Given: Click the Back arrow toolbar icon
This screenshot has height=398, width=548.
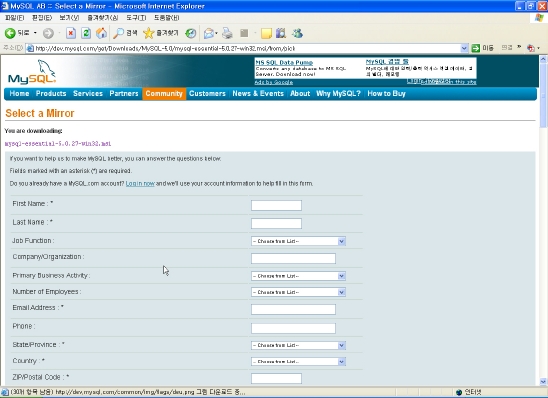Looking at the screenshot, I should click(10, 33).
